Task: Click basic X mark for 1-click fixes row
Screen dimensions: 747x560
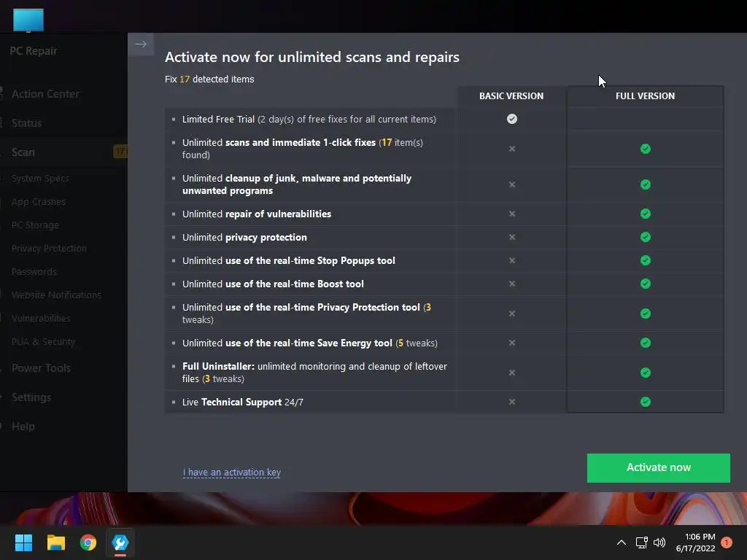Action: [x=512, y=149]
